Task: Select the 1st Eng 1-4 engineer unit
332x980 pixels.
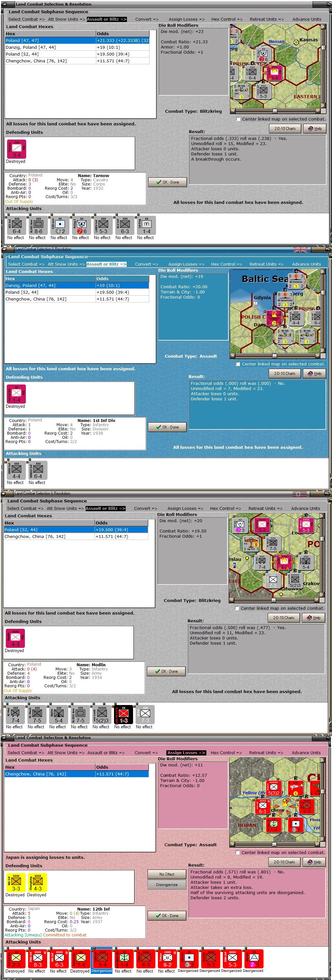Action: (147, 226)
